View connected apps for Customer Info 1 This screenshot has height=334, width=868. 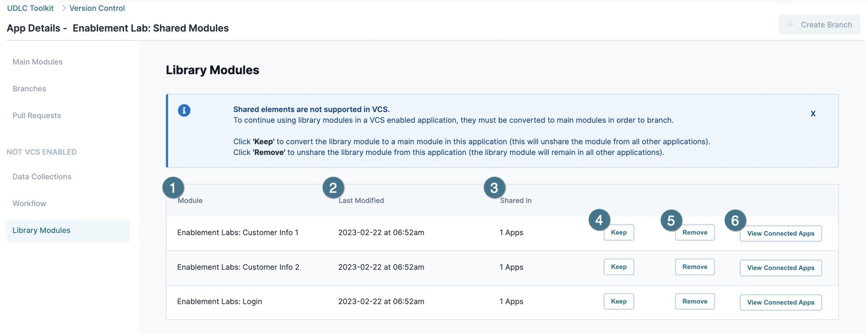(x=780, y=234)
